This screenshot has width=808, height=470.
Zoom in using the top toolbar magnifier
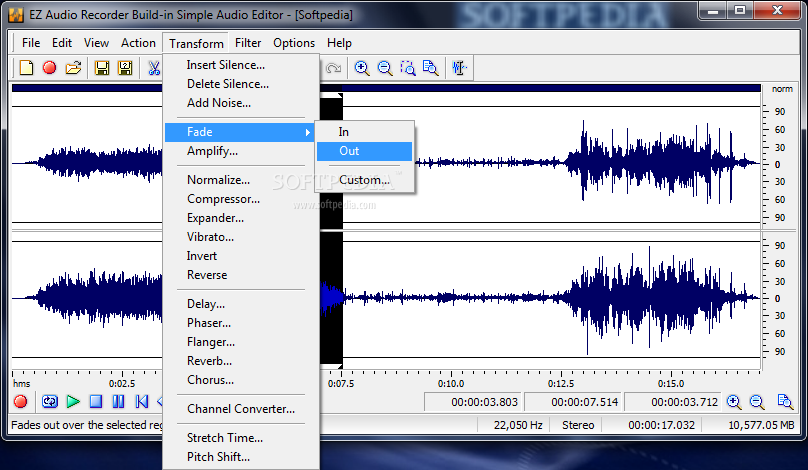point(362,68)
